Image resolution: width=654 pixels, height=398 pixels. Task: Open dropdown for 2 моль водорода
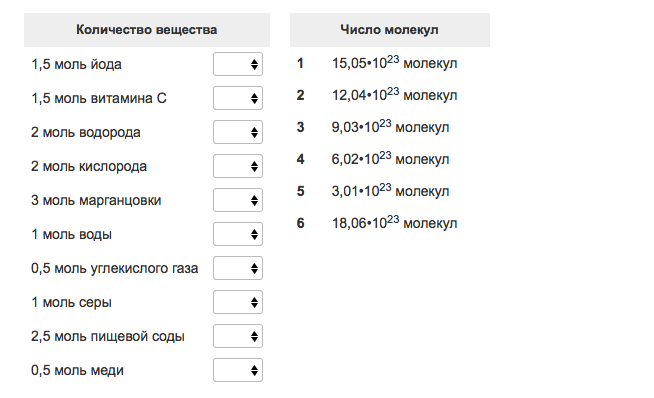(x=238, y=132)
